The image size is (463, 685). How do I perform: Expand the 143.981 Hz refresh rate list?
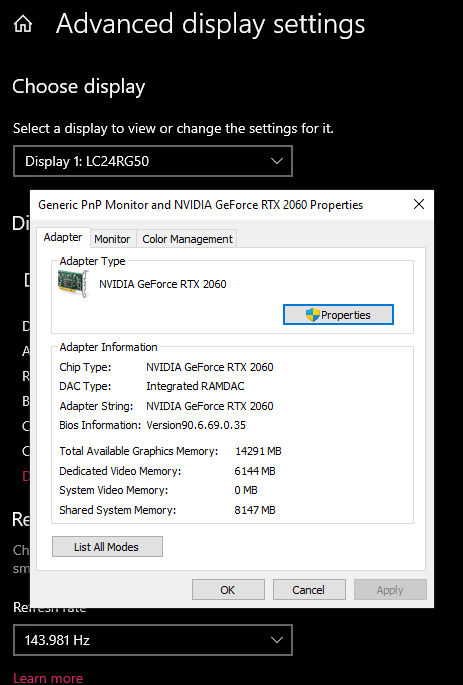pos(153,640)
